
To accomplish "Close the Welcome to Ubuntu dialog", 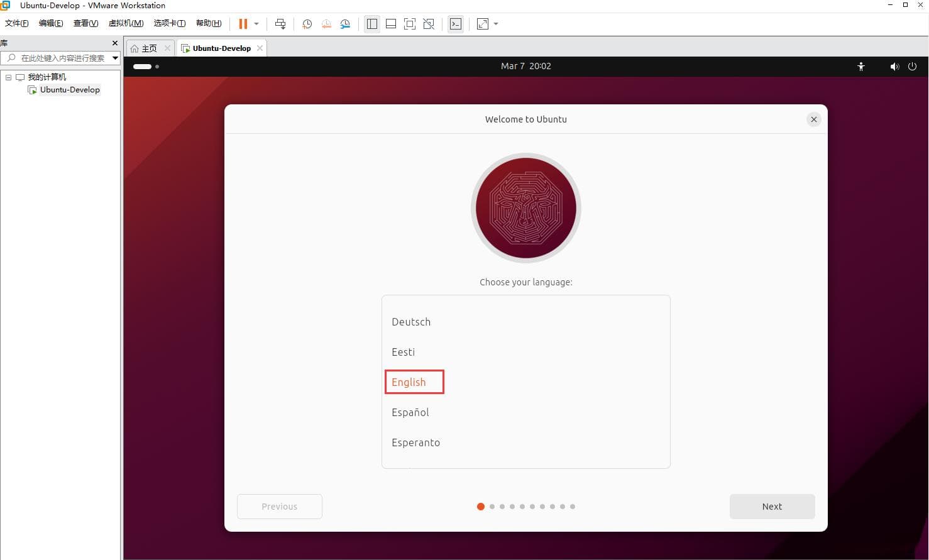I will click(x=813, y=119).
